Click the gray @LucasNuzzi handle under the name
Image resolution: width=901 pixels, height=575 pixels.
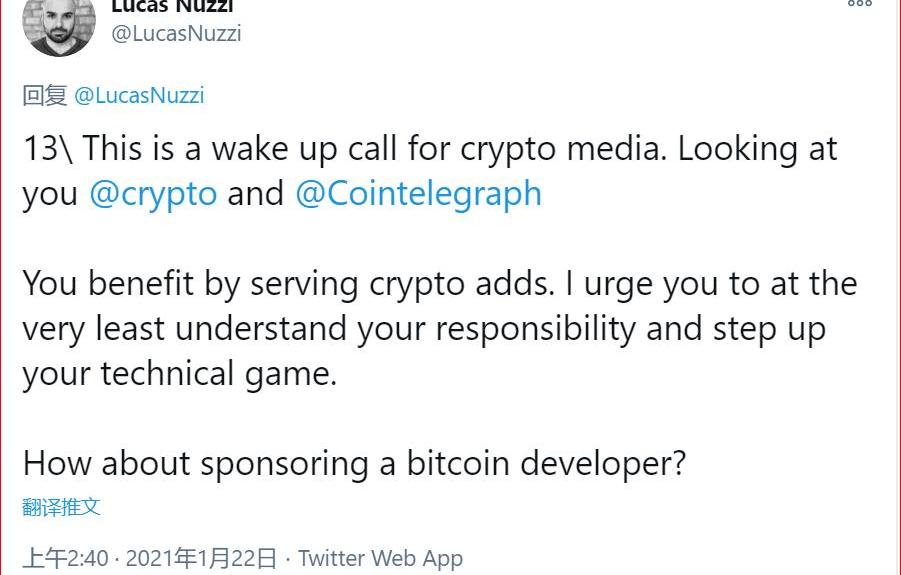tap(176, 33)
